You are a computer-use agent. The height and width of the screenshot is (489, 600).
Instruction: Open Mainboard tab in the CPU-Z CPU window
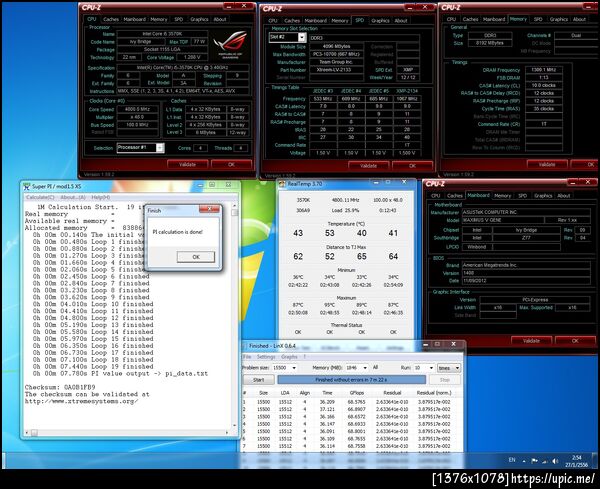pyautogui.click(x=135, y=19)
